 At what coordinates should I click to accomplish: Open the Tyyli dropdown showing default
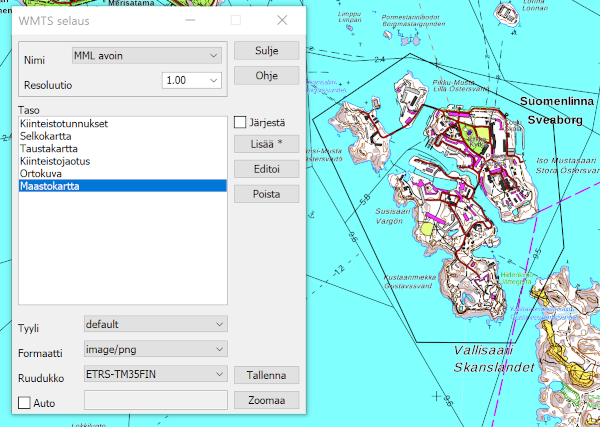tap(155, 324)
